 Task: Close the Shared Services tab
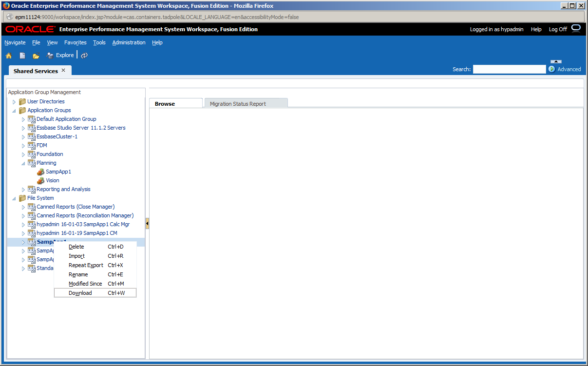63,70
